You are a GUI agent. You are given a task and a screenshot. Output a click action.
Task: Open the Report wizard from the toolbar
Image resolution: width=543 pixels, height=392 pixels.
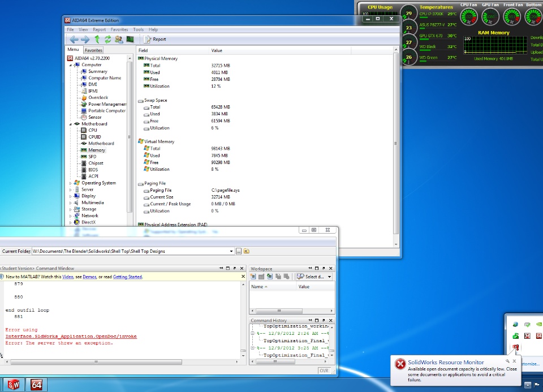(155, 40)
